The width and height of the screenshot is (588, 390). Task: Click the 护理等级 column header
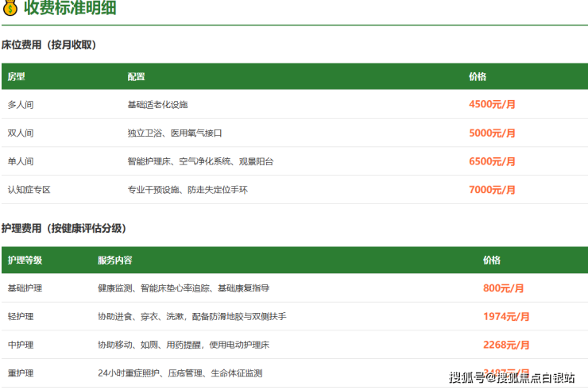(x=25, y=261)
